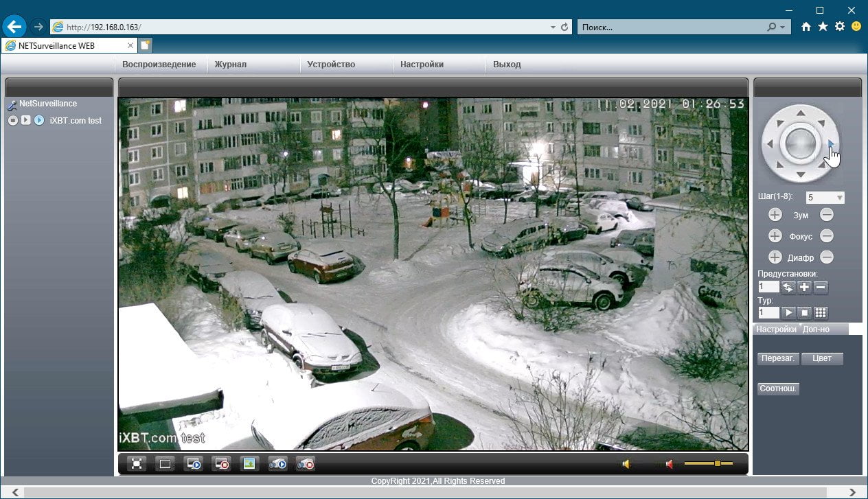Click the snapshot picture icon in bottom toolbar
This screenshot has height=499, width=868.
click(249, 464)
